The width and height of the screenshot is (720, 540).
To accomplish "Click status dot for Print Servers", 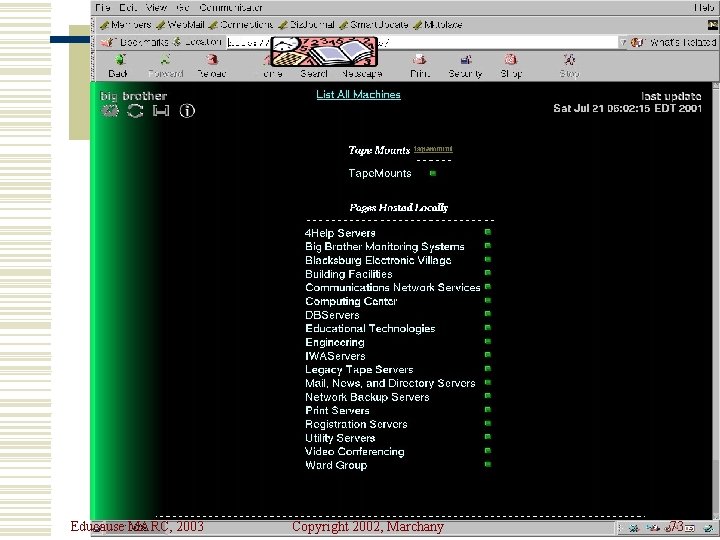I will 488,410.
